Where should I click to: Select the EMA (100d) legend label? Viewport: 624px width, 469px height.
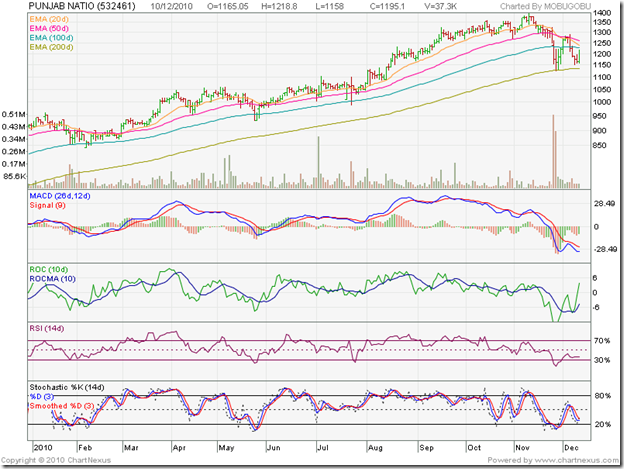click(x=51, y=38)
